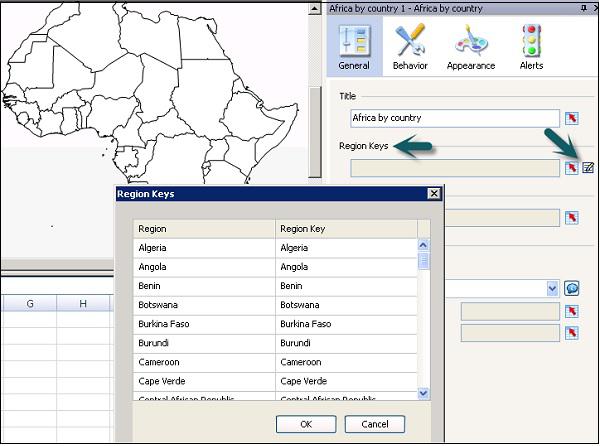Click the bottom-most cell selector icon in panel
Image resolution: width=600 pixels, height=446 pixels.
571,332
